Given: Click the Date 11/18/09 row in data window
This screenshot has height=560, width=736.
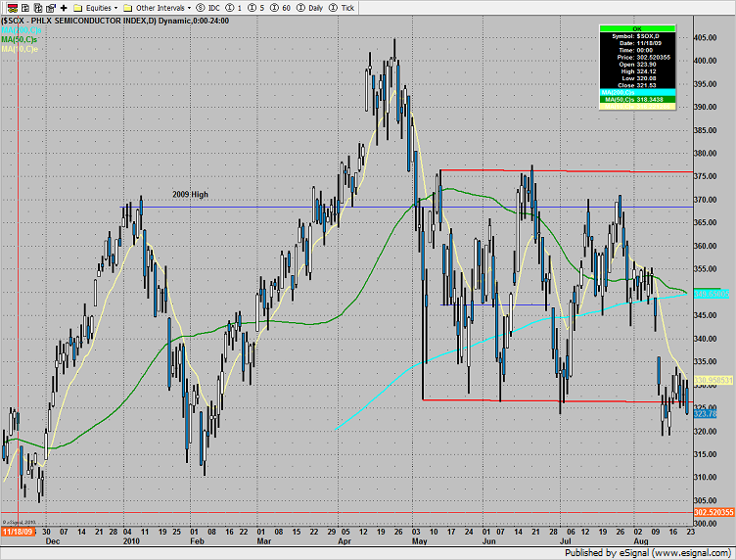Looking at the screenshot, I should [x=637, y=43].
